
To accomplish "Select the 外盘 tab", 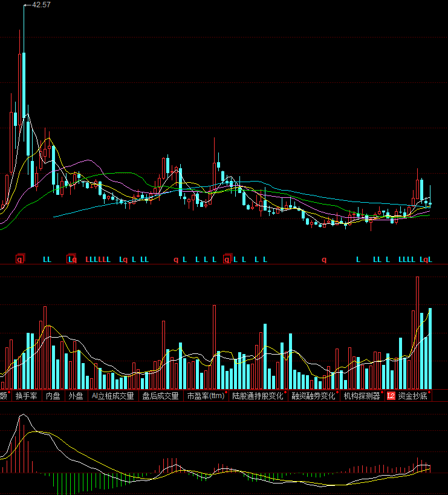I will [x=76, y=396].
